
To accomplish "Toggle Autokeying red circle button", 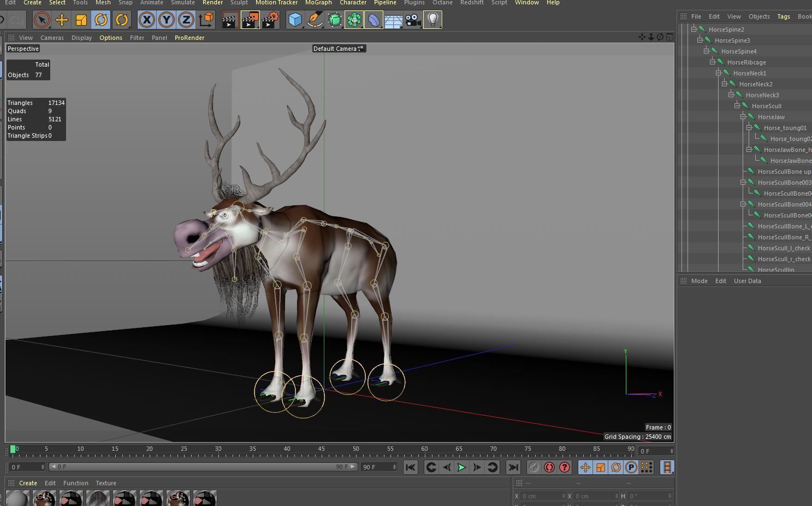I will tap(549, 467).
